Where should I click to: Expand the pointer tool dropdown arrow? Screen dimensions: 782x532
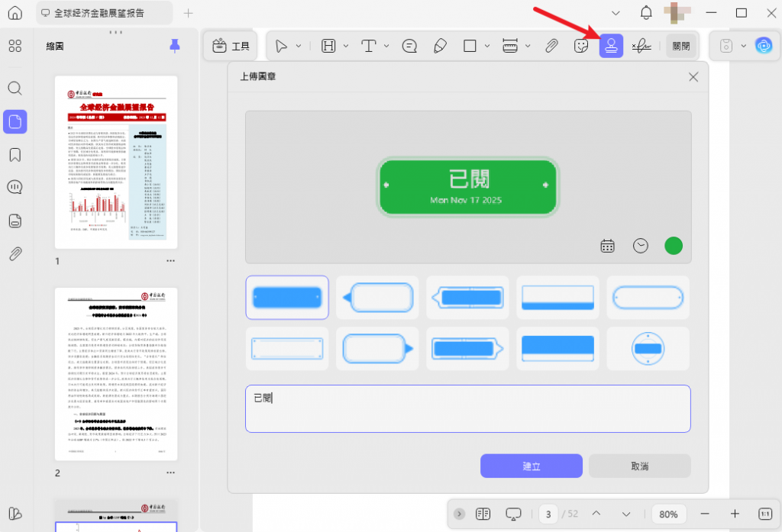point(299,46)
